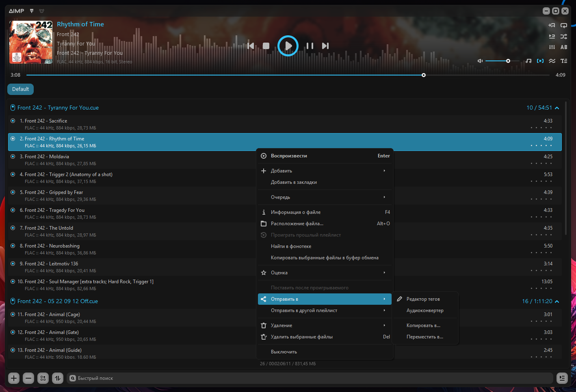Select track 4 Trigger 2 (Anatomy of a shot)
This screenshot has width=576, height=392.
coord(285,178)
